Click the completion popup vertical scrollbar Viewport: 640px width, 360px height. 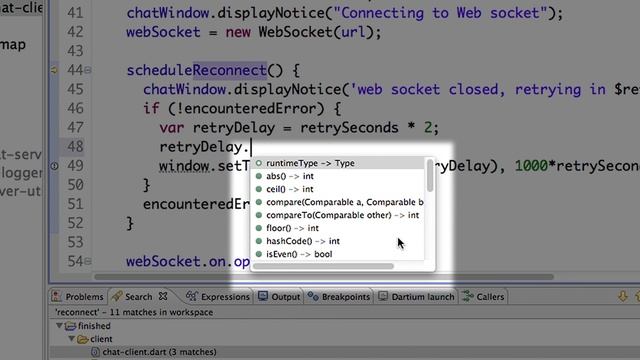tap(430, 176)
